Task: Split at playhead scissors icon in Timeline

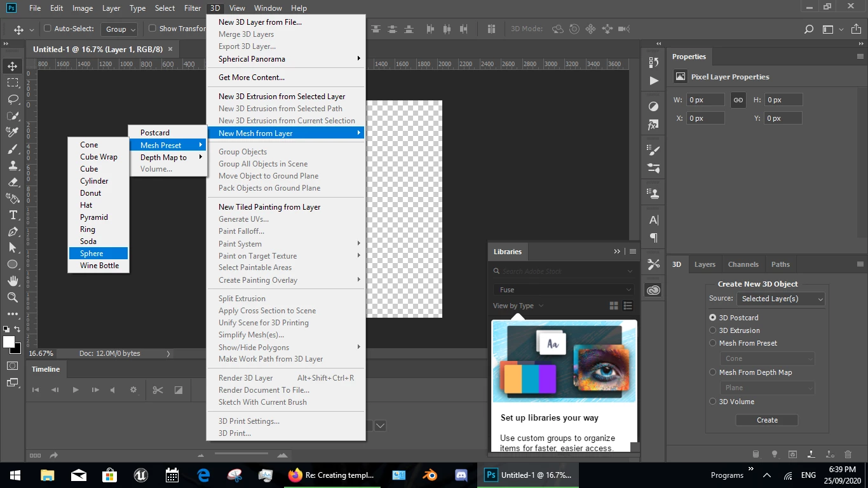Action: [158, 390]
